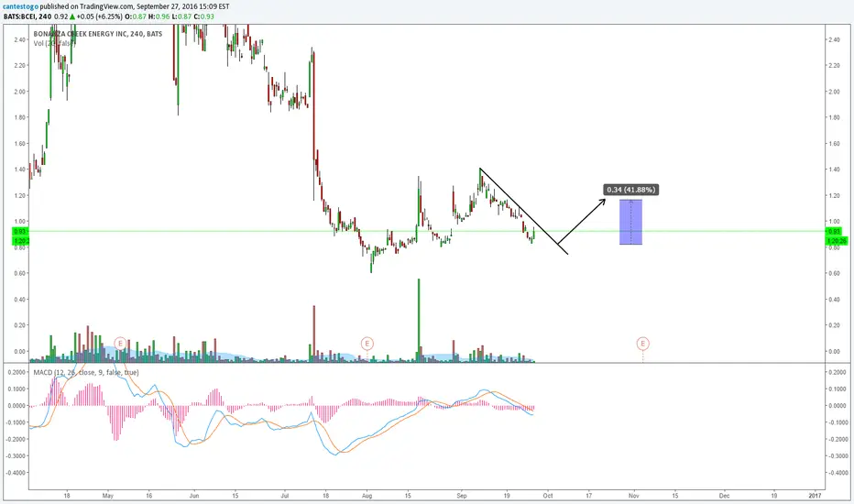The height and width of the screenshot is (504, 854).
Task: Click the future earnings 'E' marker near Nov
Action: coord(642,344)
